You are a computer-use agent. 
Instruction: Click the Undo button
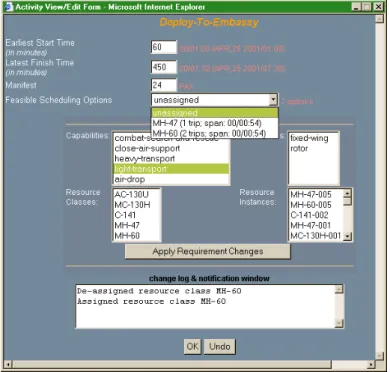(220, 347)
